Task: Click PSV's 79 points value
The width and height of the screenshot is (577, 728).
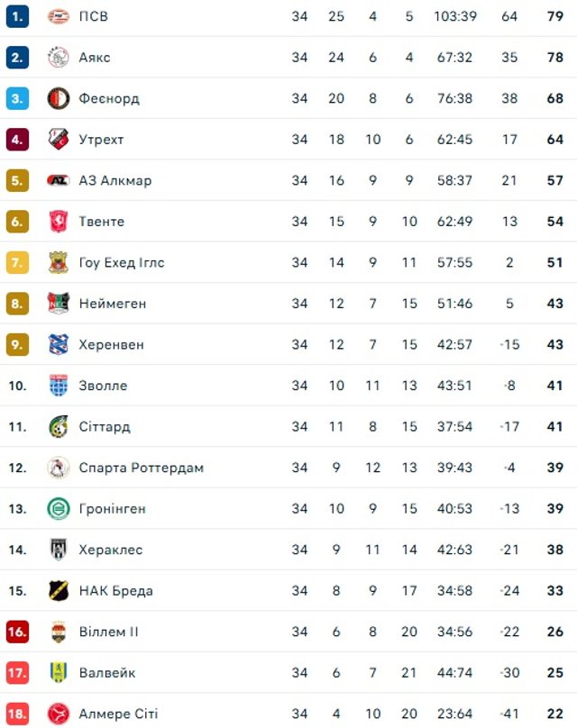Action: click(x=554, y=16)
